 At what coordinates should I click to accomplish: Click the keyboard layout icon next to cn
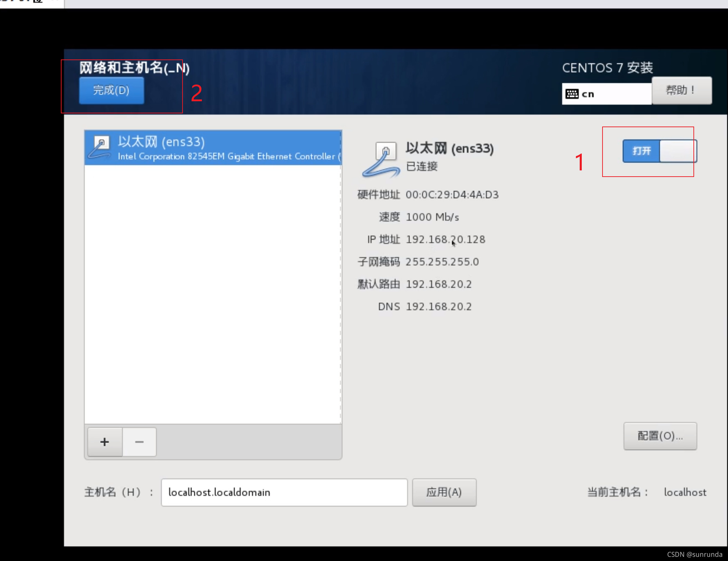click(x=572, y=94)
